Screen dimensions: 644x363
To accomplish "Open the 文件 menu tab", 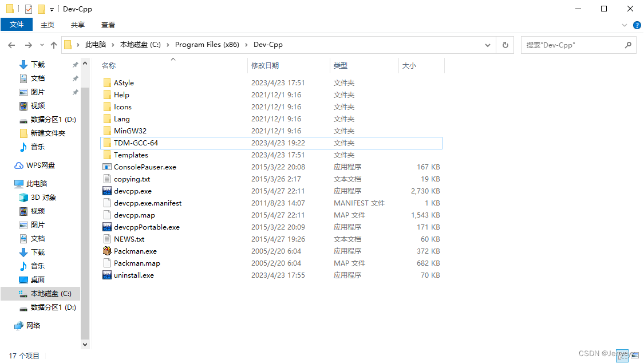I will pyautogui.click(x=17, y=25).
